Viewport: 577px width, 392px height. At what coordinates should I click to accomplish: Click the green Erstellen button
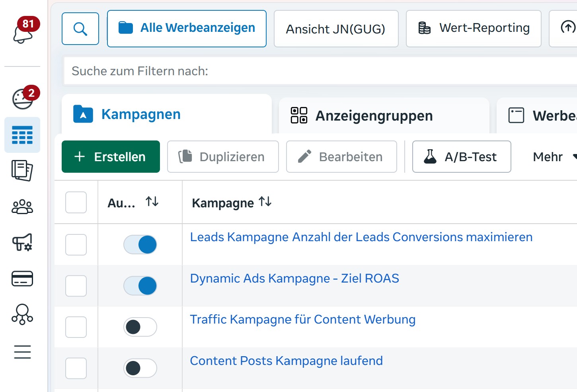(111, 157)
